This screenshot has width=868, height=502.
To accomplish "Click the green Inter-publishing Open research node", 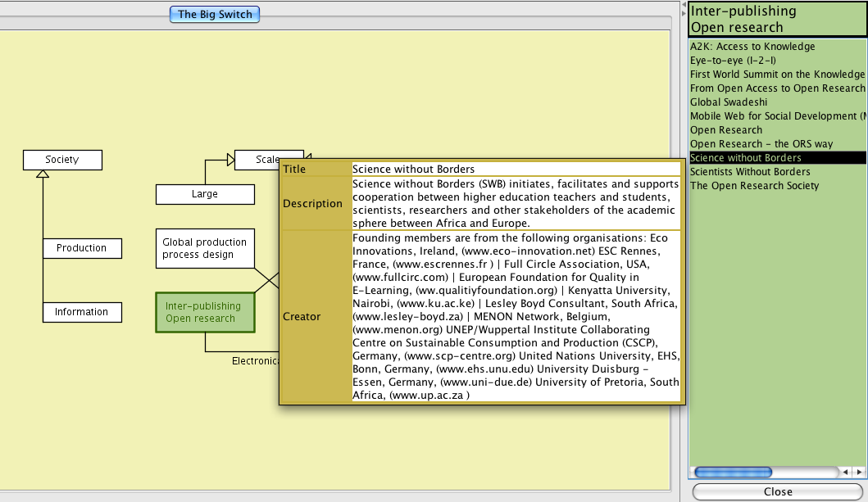I will [x=205, y=312].
